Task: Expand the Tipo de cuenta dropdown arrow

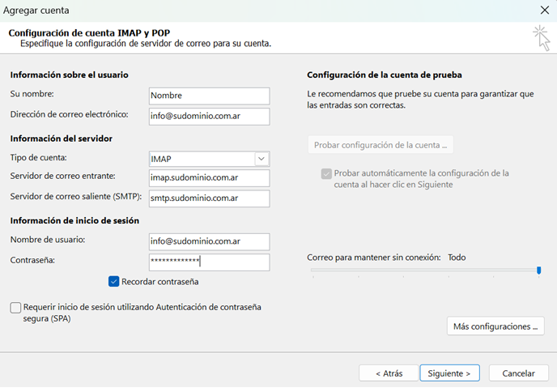Action: tap(261, 159)
